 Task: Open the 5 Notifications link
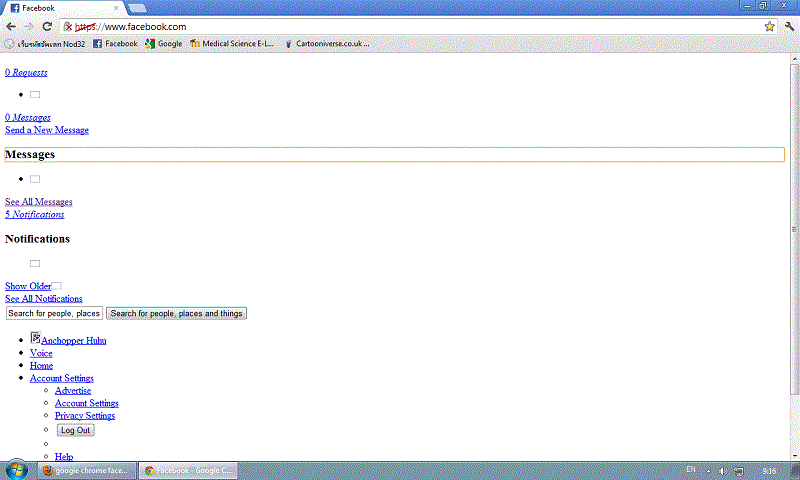(35, 215)
